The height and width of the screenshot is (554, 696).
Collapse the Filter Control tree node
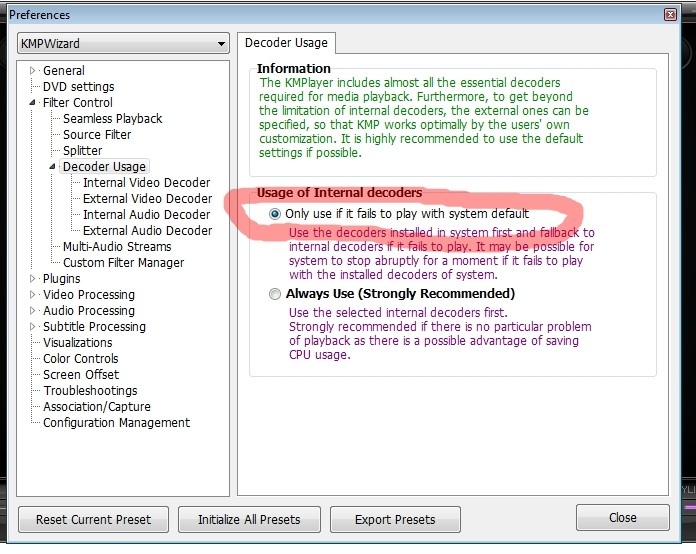click(x=32, y=103)
